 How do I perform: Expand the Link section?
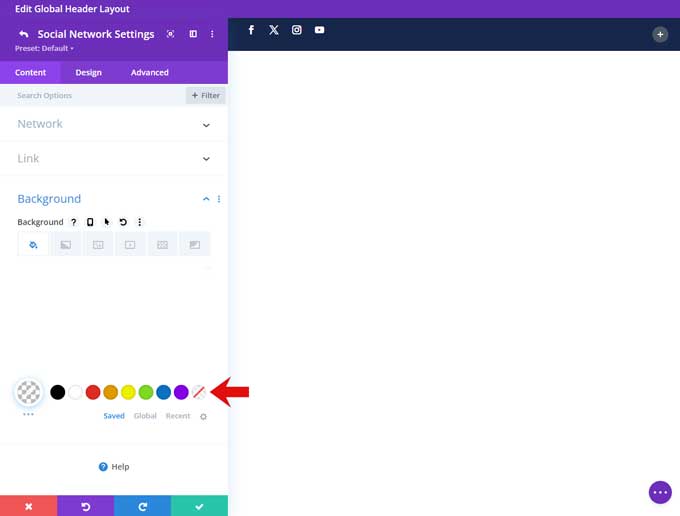tap(114, 158)
